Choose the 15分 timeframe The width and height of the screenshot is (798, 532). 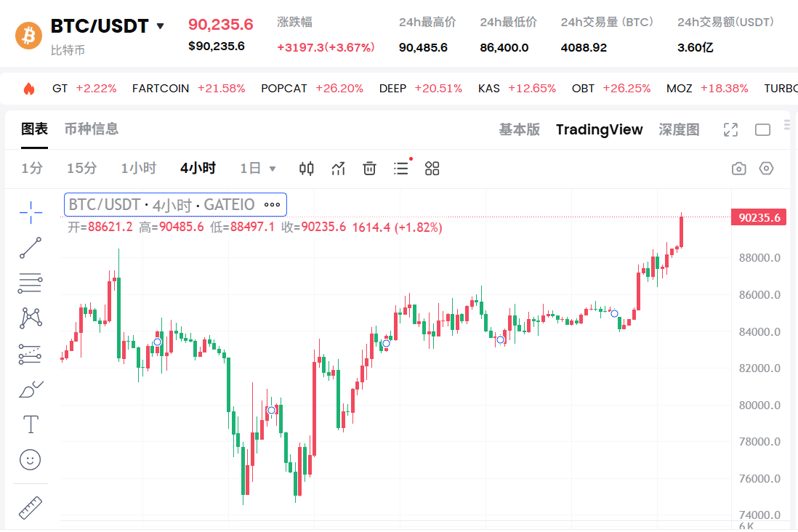(x=81, y=168)
